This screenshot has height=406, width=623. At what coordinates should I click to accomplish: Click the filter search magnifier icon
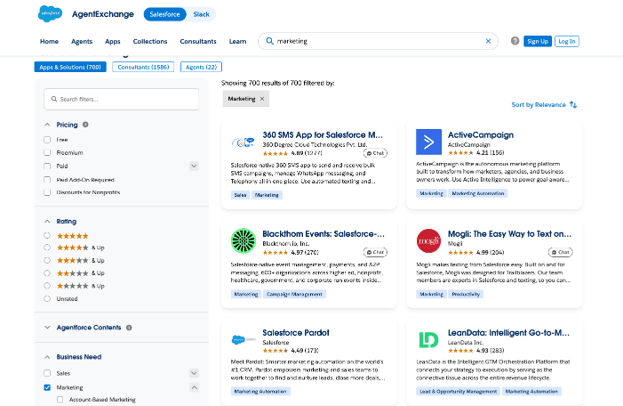(x=54, y=99)
